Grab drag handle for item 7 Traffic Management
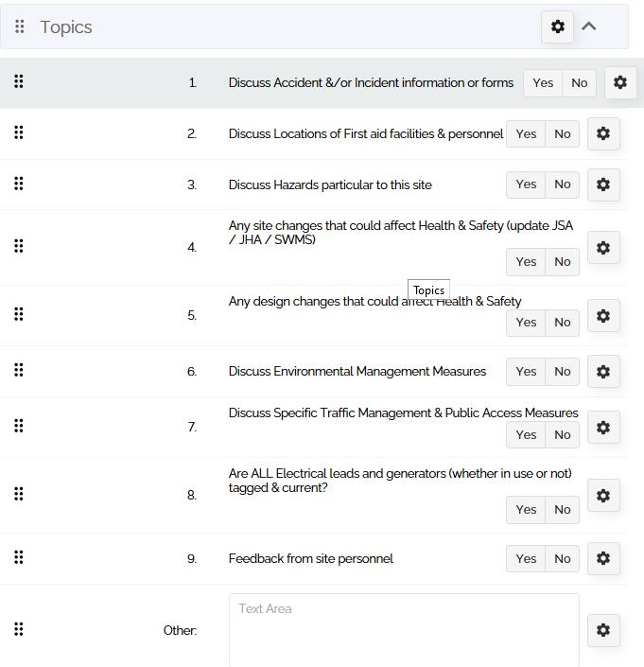 pos(19,426)
